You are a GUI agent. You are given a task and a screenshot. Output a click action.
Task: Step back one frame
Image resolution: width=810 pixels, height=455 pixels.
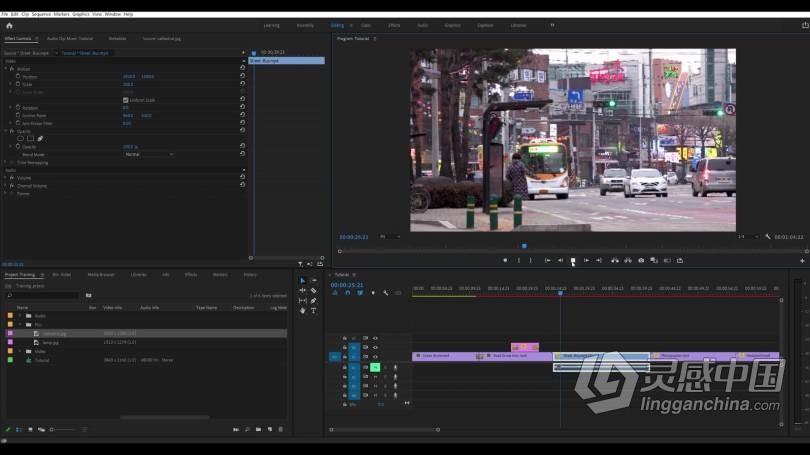click(x=560, y=260)
